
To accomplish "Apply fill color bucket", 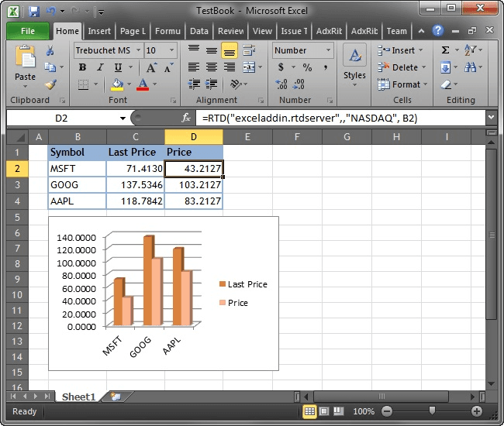I will coord(117,84).
